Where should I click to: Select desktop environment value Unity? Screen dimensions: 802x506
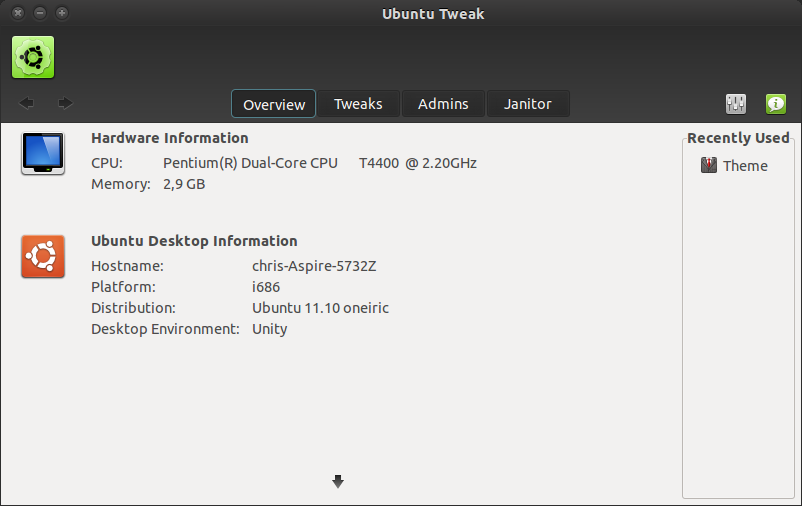tap(270, 329)
